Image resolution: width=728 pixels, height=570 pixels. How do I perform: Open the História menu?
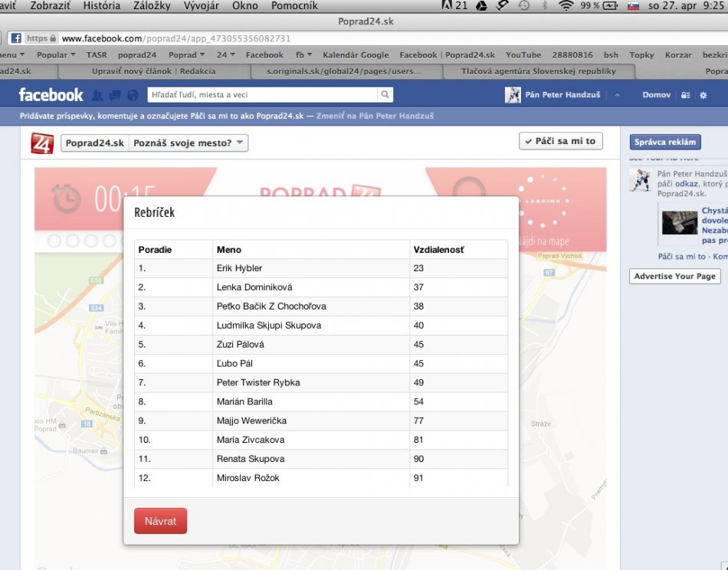(101, 5)
